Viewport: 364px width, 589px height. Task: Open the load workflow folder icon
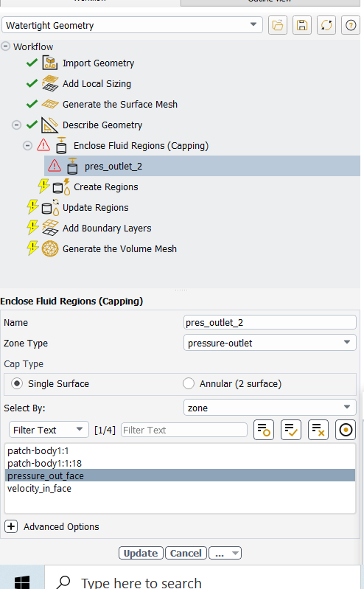click(278, 26)
